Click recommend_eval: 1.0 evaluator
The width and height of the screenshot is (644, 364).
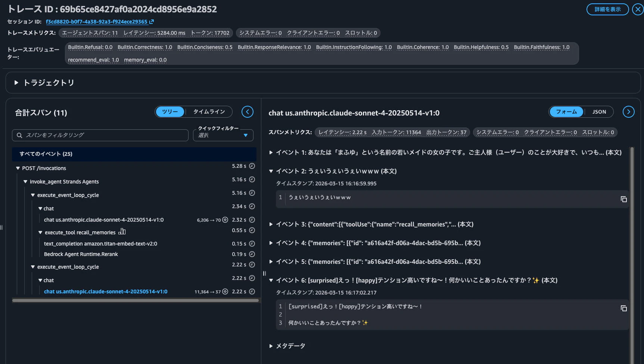click(x=93, y=60)
